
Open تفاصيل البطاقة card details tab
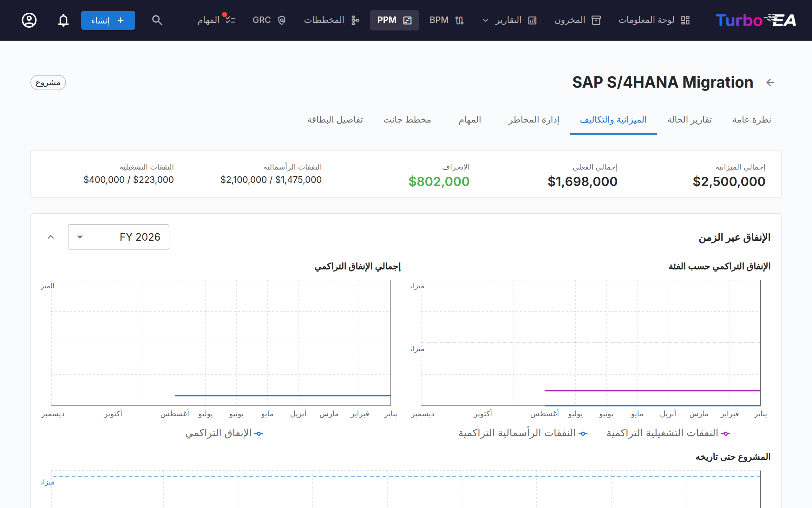coord(335,120)
